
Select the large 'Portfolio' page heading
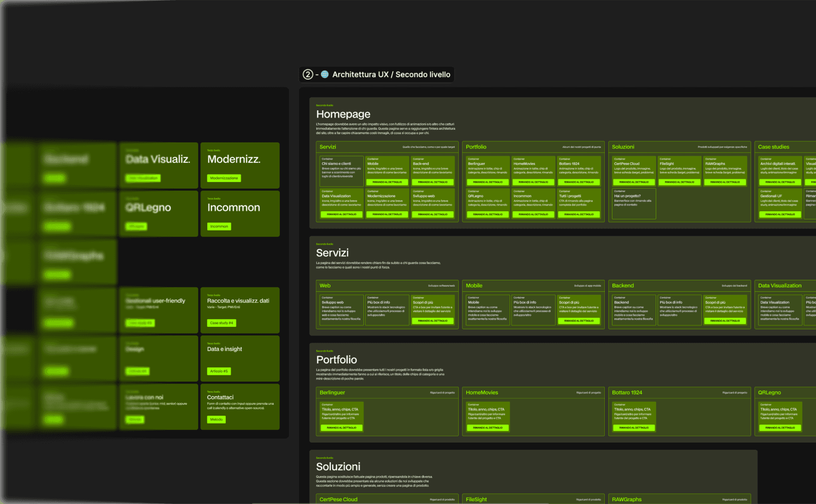[336, 360]
